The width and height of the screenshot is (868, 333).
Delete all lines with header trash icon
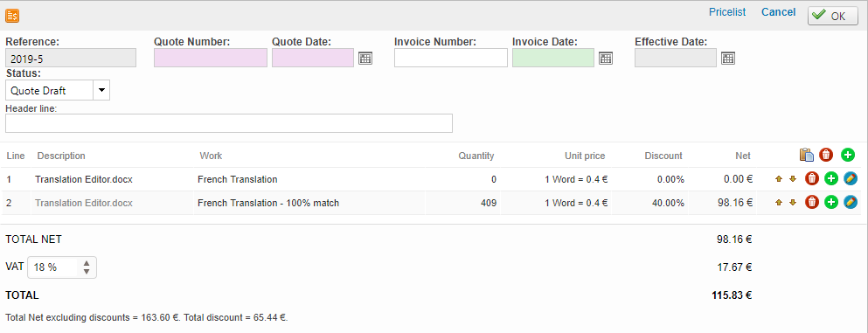(826, 155)
